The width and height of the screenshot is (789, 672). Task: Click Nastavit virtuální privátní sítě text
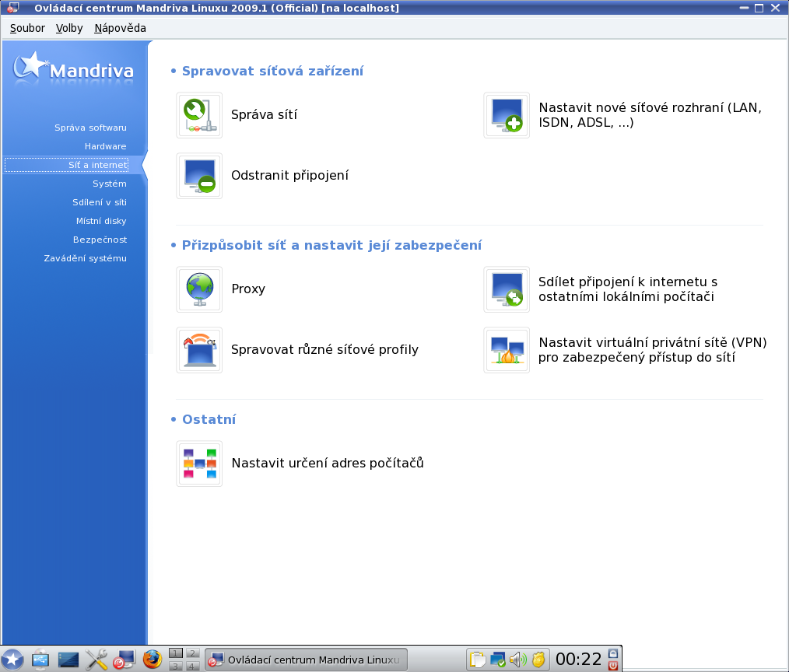point(653,349)
